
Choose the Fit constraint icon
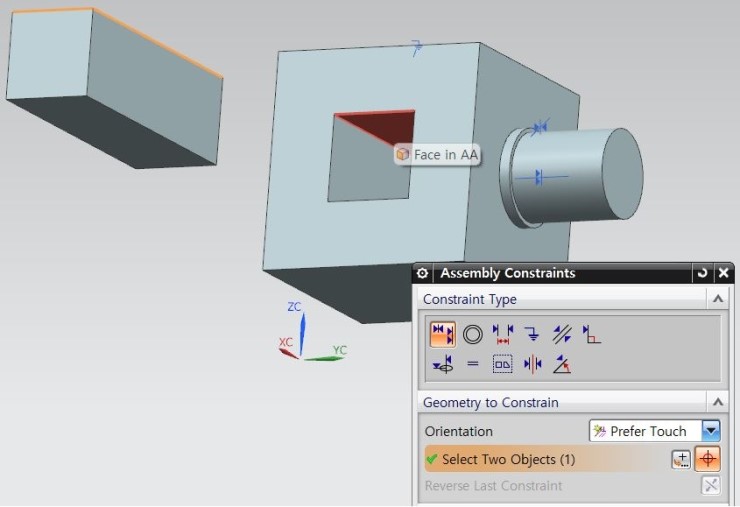pyautogui.click(x=443, y=365)
